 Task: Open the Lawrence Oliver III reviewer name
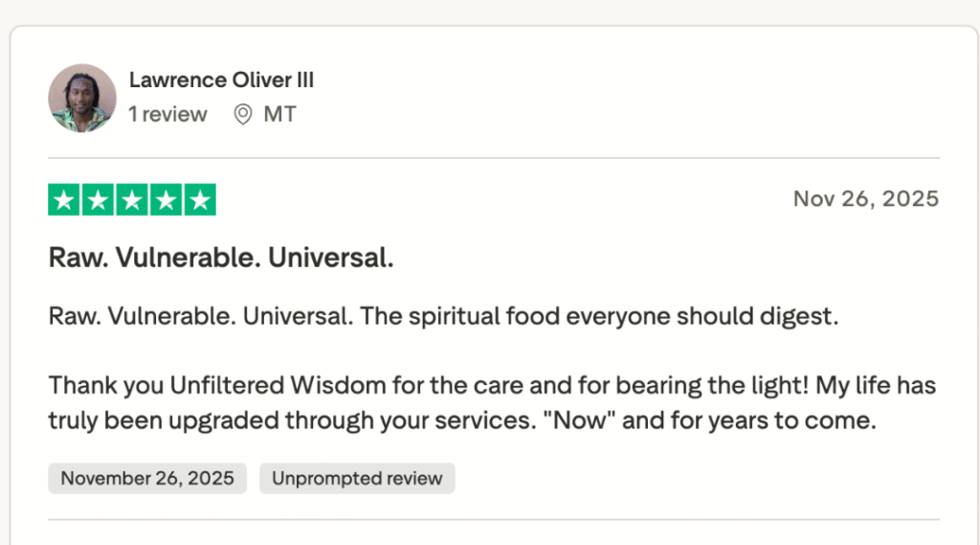tap(221, 80)
